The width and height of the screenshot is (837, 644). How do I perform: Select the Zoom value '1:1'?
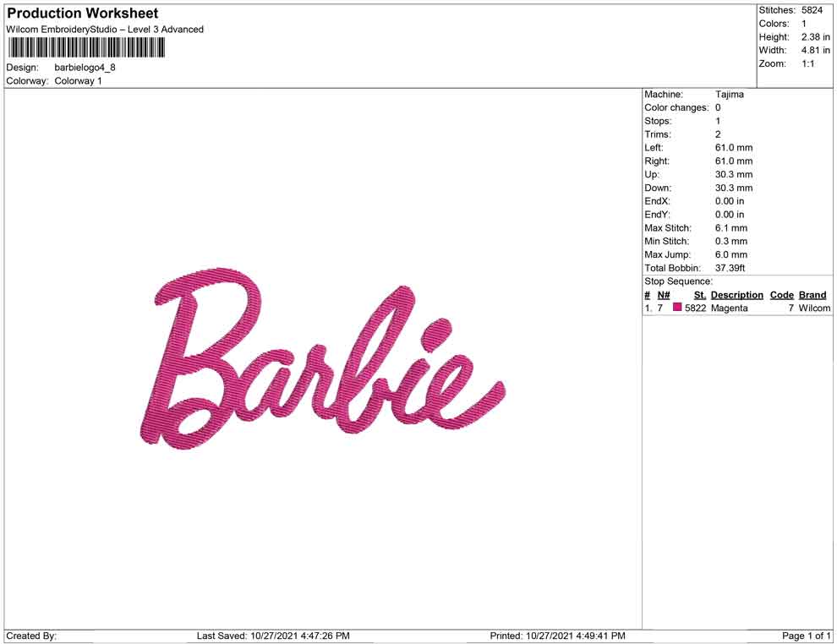(x=808, y=63)
